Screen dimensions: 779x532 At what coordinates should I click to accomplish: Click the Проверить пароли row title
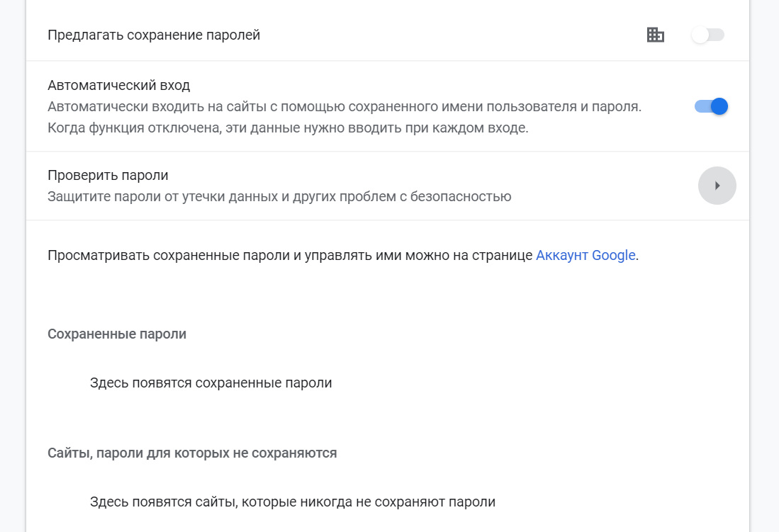(x=108, y=175)
